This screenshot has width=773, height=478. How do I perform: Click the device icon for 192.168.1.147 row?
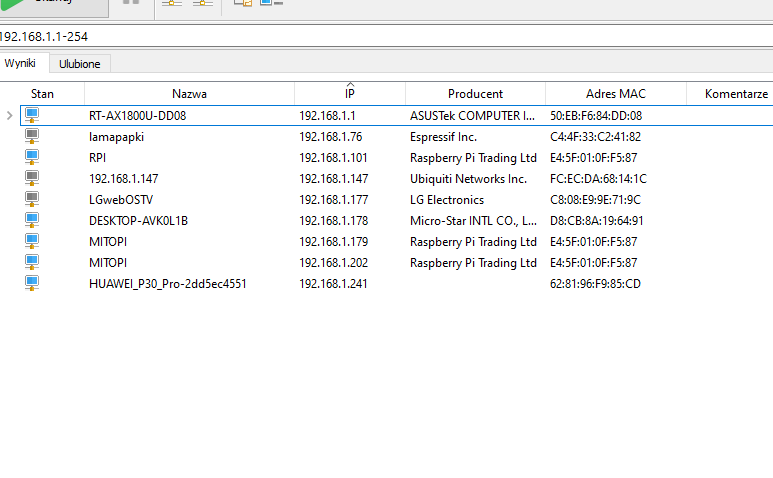click(32, 178)
